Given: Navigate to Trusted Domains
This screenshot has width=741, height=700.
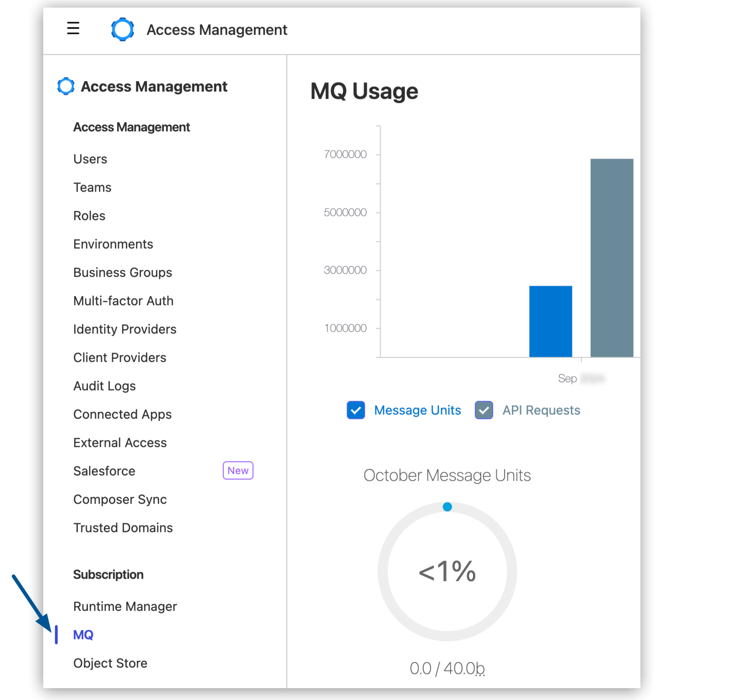Looking at the screenshot, I should [x=123, y=528].
